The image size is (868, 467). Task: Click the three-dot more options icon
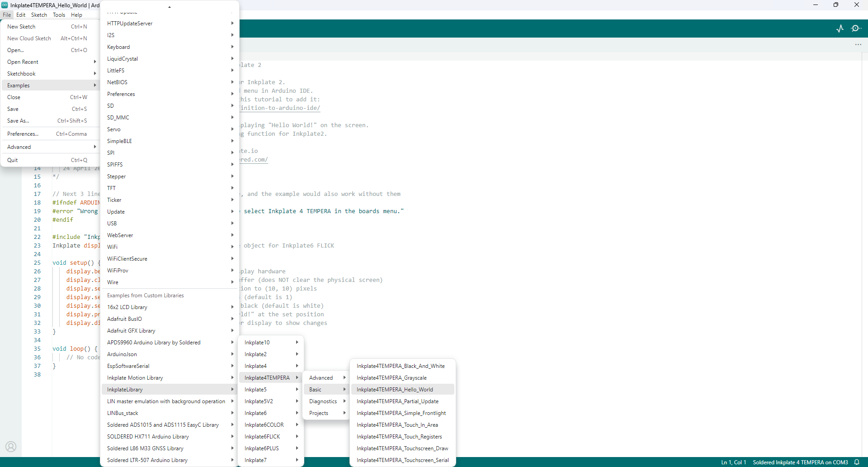pos(858,45)
